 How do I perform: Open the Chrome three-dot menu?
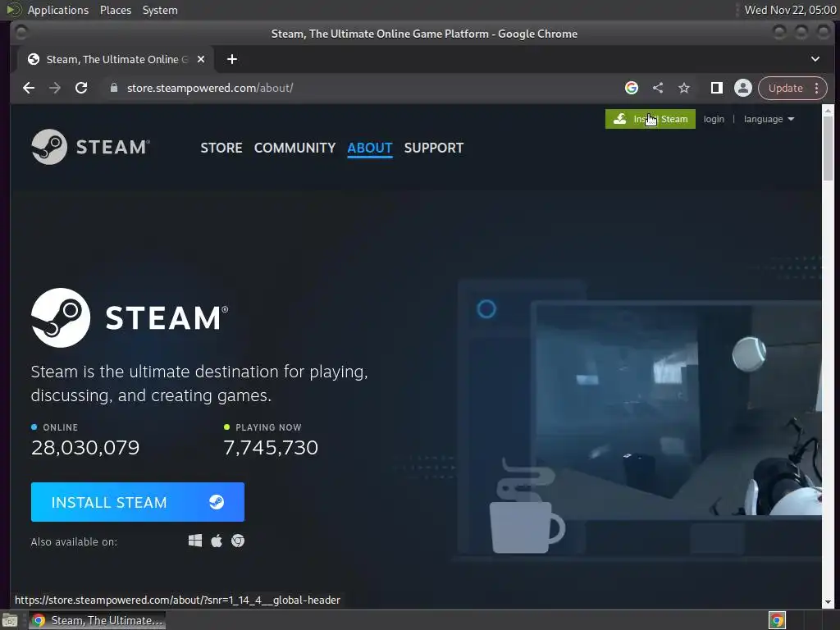(817, 88)
